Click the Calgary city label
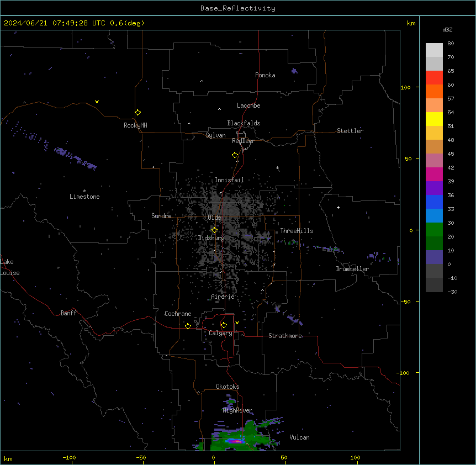This screenshot has height=465, width=476. click(x=220, y=333)
